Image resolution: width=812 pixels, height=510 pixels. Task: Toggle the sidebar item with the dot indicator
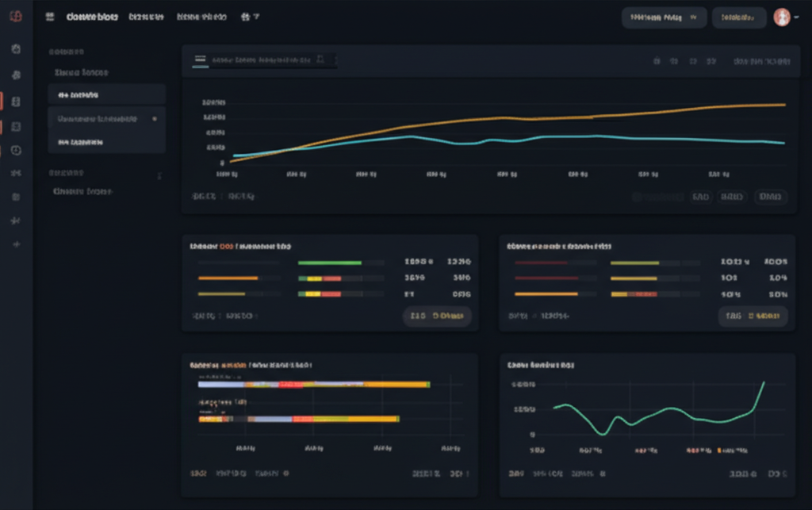point(105,119)
